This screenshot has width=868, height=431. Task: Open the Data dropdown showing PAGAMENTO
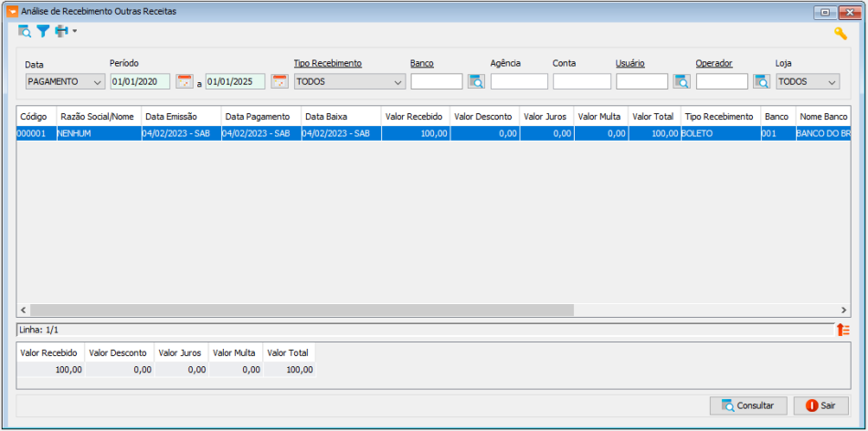pos(66,81)
